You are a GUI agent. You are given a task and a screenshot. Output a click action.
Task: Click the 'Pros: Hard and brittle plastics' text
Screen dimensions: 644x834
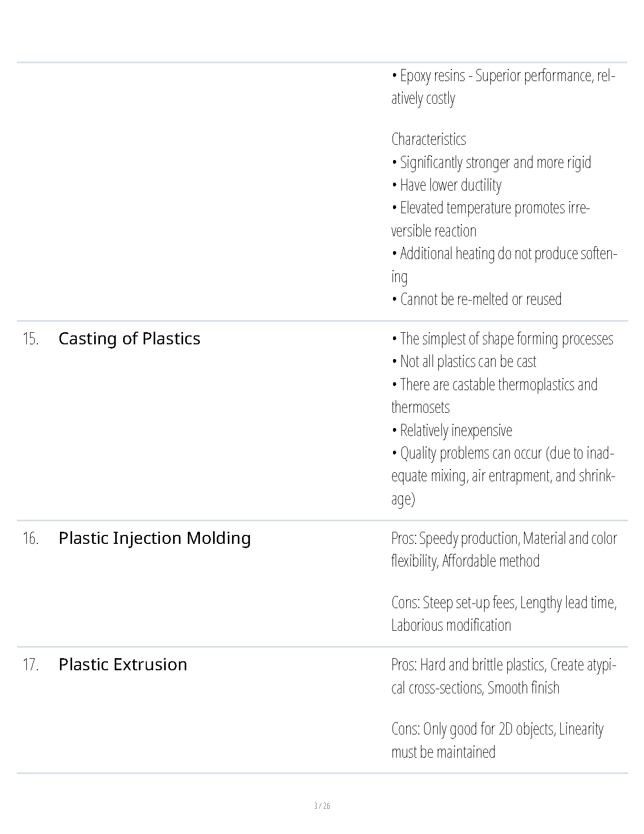pos(504,676)
